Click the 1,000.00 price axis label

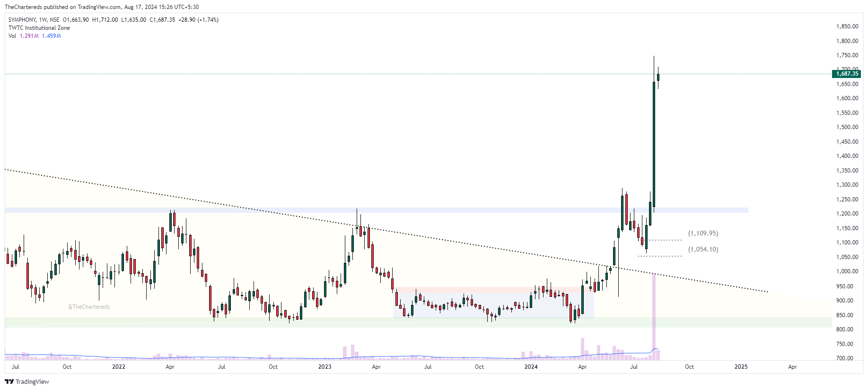(x=847, y=271)
